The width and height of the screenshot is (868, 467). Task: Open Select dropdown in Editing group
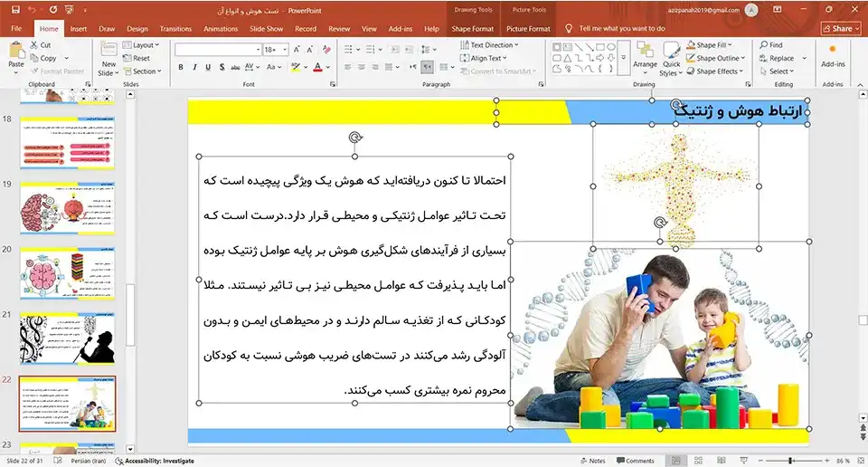point(777,71)
